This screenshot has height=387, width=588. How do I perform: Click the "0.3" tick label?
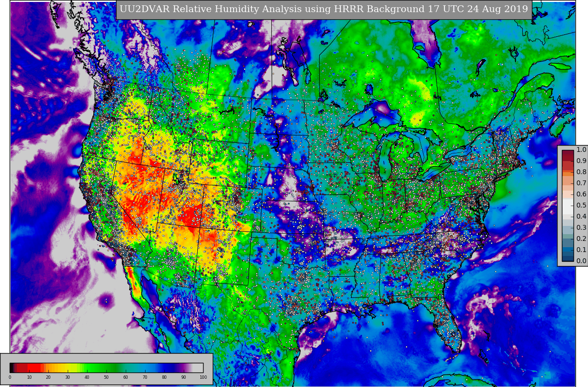pos(581,228)
